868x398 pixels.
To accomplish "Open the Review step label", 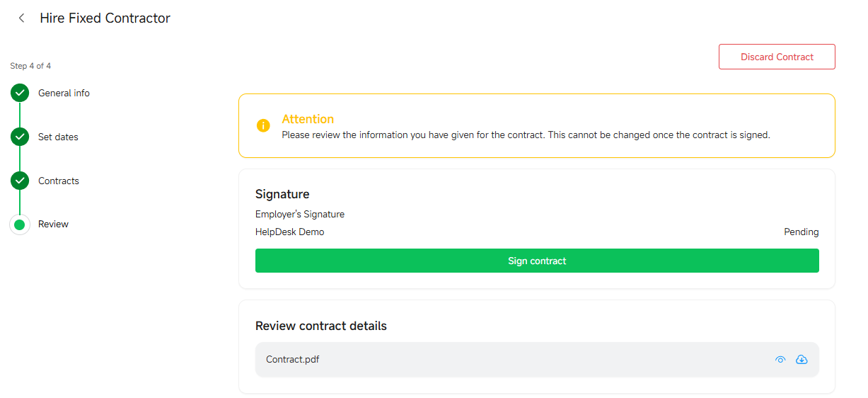I will tap(53, 224).
